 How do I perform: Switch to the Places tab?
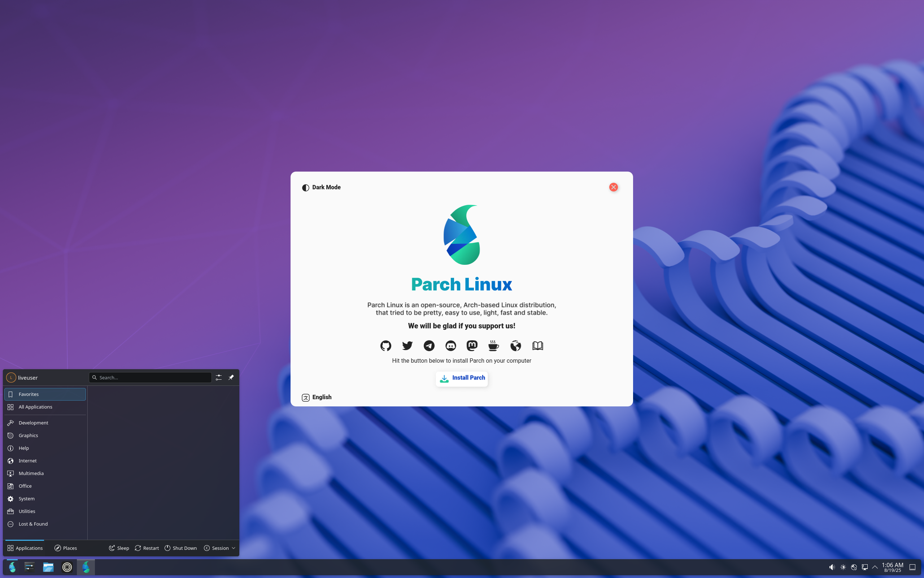coord(66,548)
